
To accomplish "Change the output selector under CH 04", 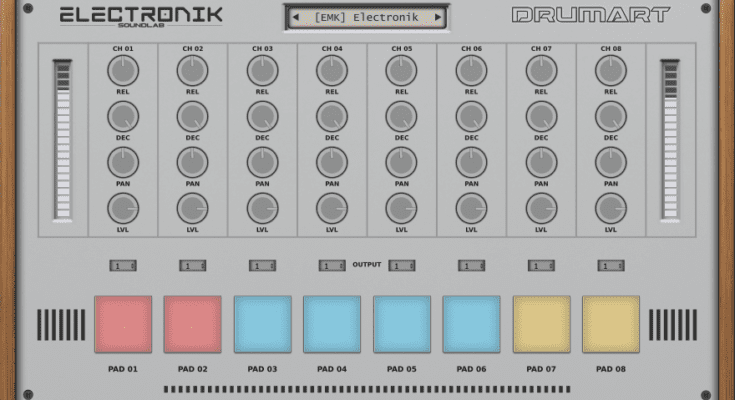I will pyautogui.click(x=332, y=266).
